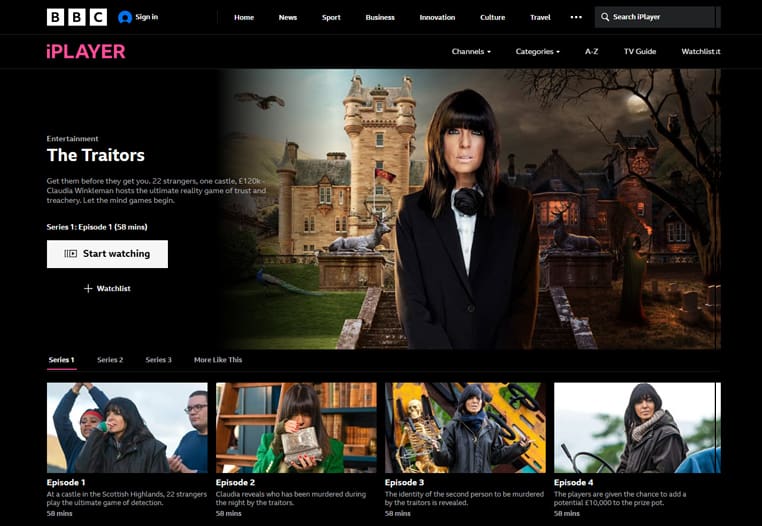Click 'Series 1: Episode 1 (58 mins)' text
The height and width of the screenshot is (526, 762).
[97, 227]
